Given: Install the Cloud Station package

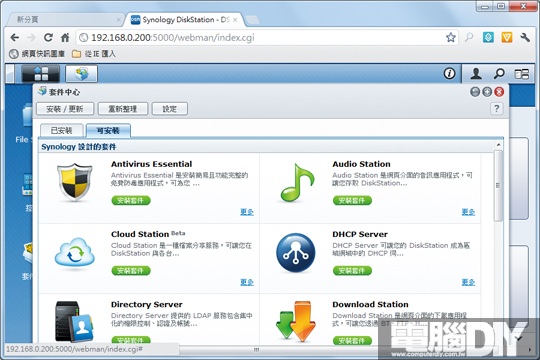Looking at the screenshot, I should click(131, 270).
